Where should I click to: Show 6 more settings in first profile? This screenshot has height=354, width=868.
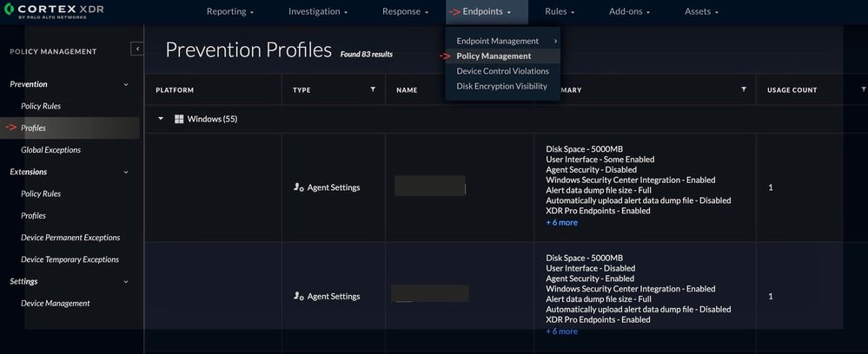pyautogui.click(x=561, y=222)
